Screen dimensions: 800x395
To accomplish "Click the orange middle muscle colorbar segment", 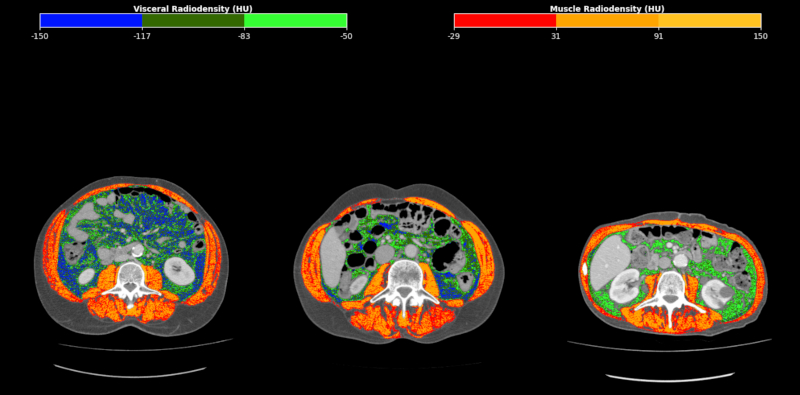I will click(607, 20).
